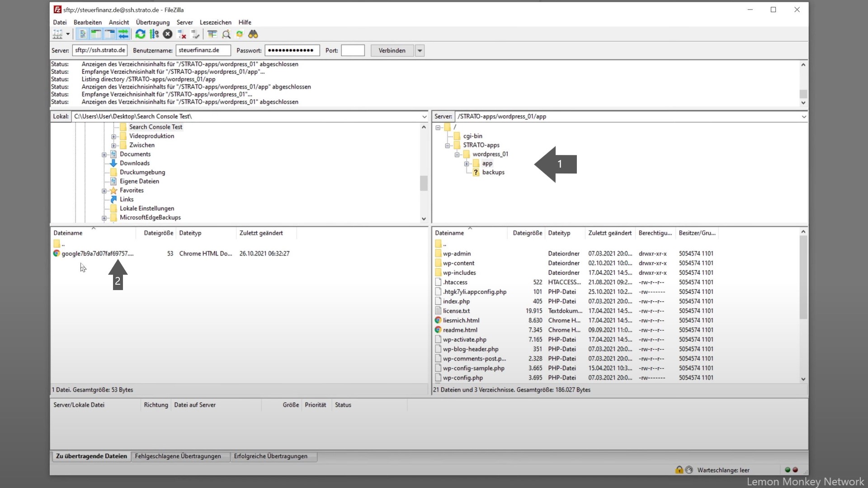The width and height of the screenshot is (868, 488).
Task: Select the backups remote folder
Action: coord(493,172)
